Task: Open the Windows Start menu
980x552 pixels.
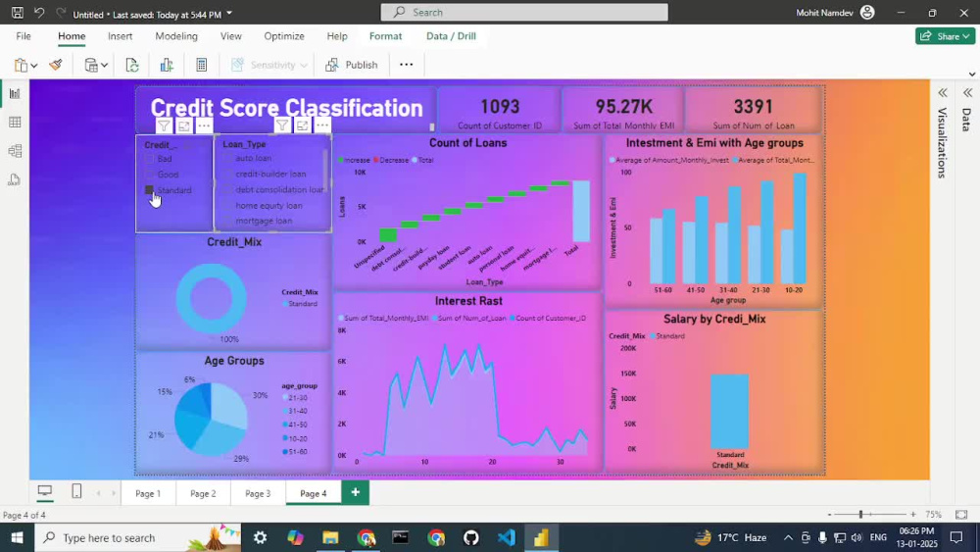Action: pyautogui.click(x=17, y=537)
